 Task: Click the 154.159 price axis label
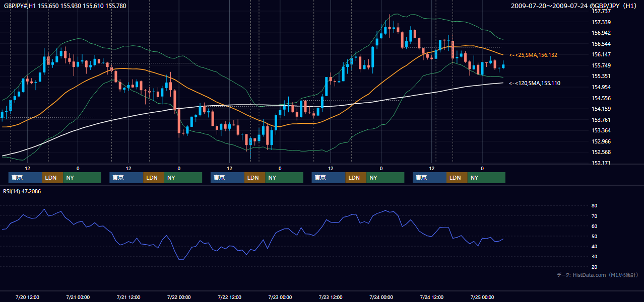(601, 109)
